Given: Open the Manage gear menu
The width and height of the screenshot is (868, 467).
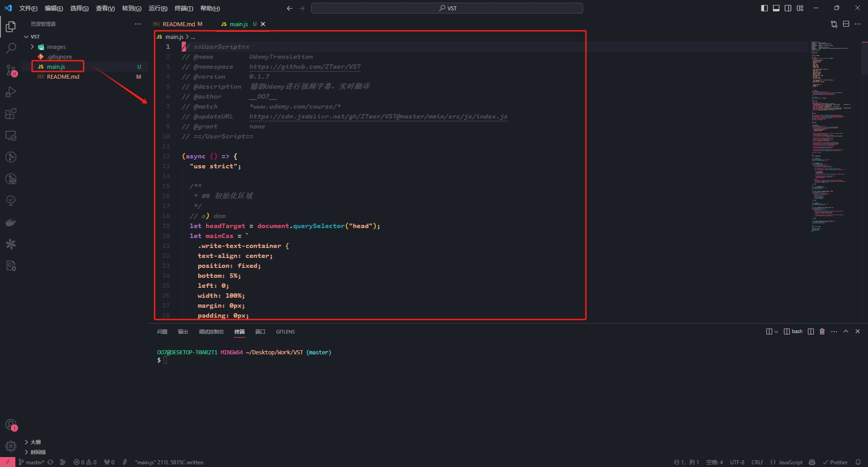Looking at the screenshot, I should point(11,446).
